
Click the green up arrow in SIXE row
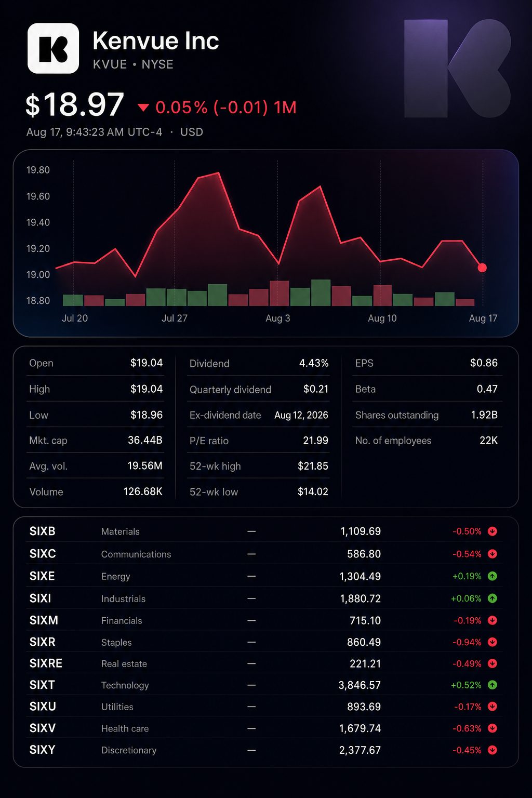[x=493, y=576]
